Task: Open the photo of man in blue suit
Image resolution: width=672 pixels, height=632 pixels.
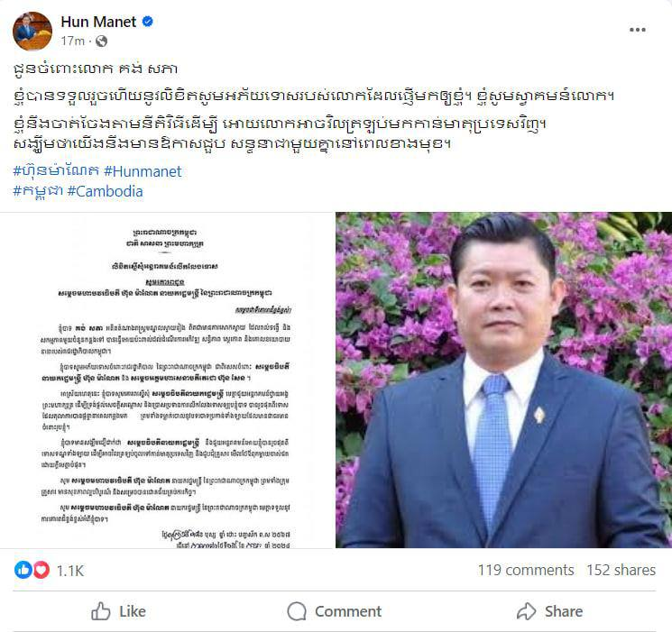Action: click(503, 380)
